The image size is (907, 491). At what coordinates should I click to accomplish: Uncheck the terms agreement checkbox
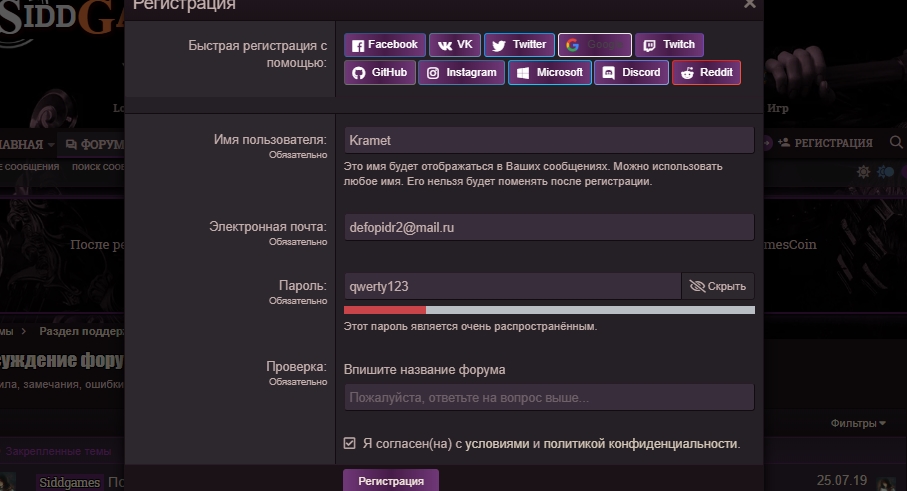click(349, 444)
